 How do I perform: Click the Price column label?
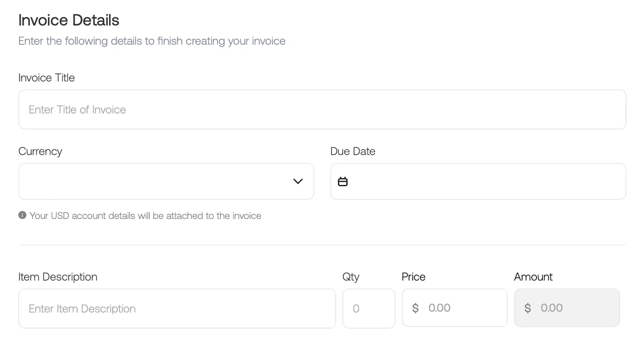coord(413,277)
